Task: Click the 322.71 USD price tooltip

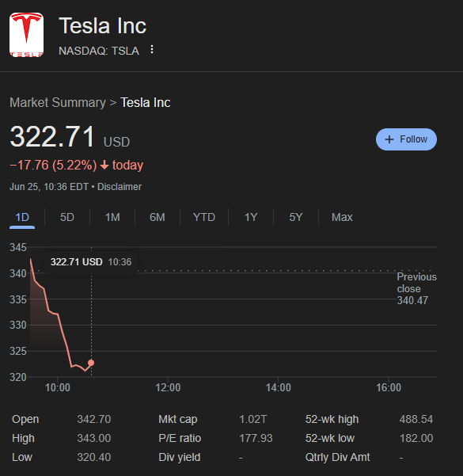Action: (91, 262)
